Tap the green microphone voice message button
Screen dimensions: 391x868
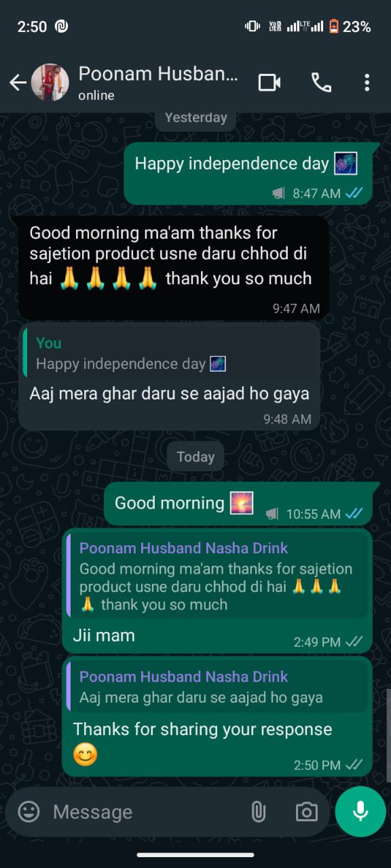(360, 811)
